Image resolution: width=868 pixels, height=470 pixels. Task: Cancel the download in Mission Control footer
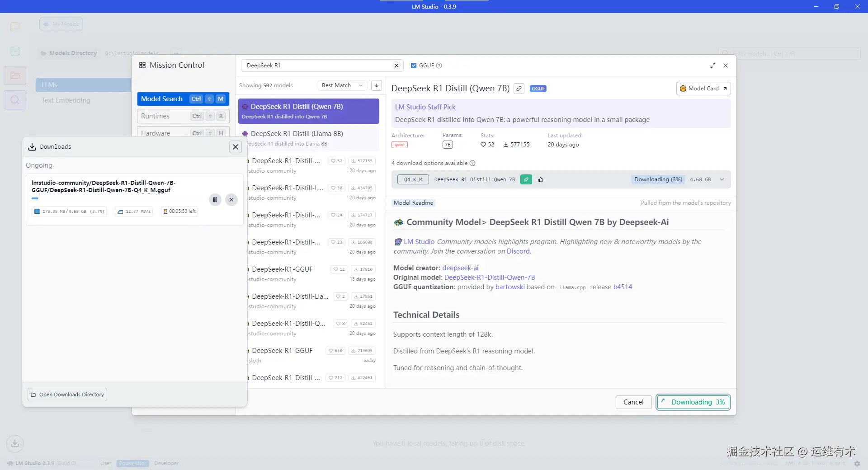633,402
